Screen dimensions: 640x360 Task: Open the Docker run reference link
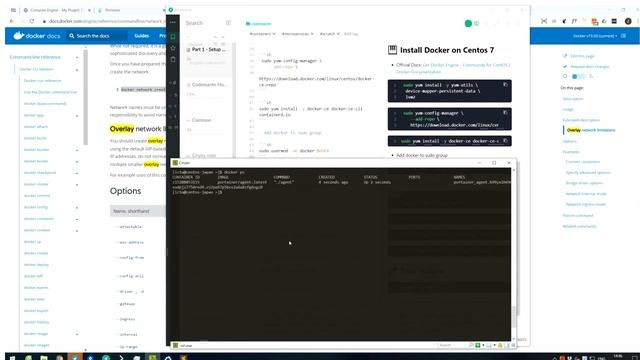42,80
